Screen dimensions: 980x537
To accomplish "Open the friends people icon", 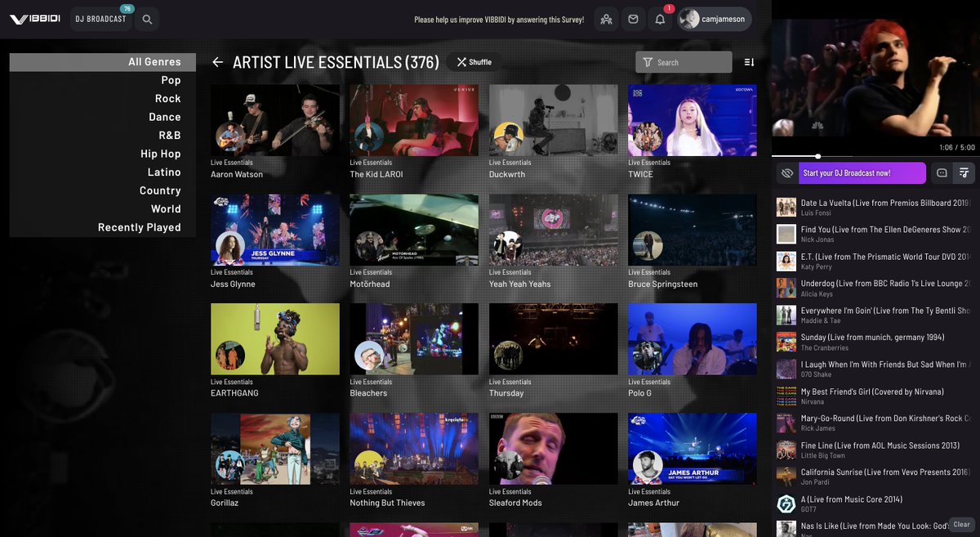I will point(606,19).
